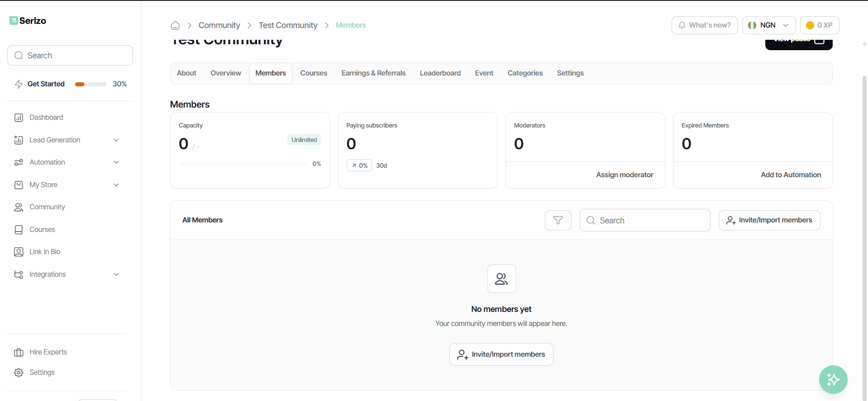Go to Community in breadcrumb
The width and height of the screenshot is (868, 401).
click(219, 25)
